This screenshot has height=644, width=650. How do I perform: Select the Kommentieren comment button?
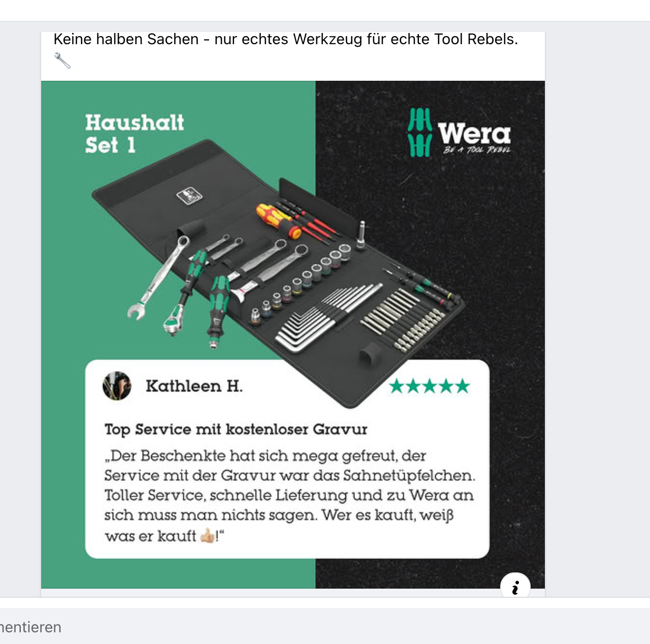tap(30, 627)
